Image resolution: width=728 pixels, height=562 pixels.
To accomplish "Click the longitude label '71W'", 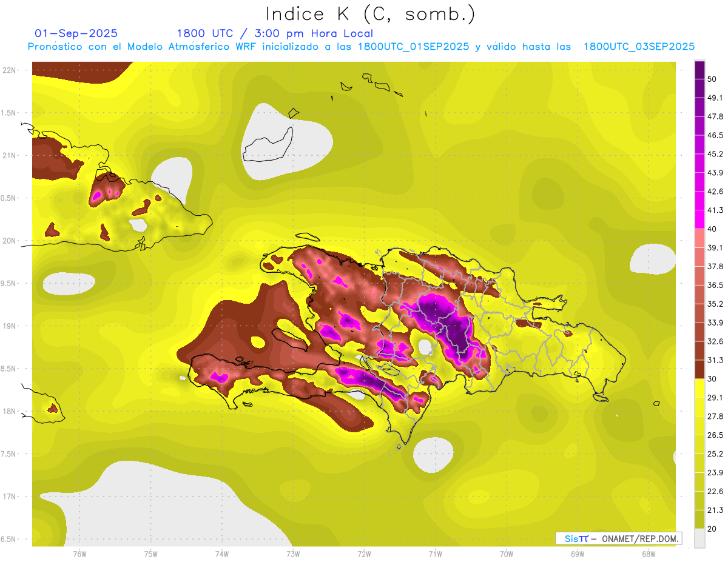I will 435,554.
